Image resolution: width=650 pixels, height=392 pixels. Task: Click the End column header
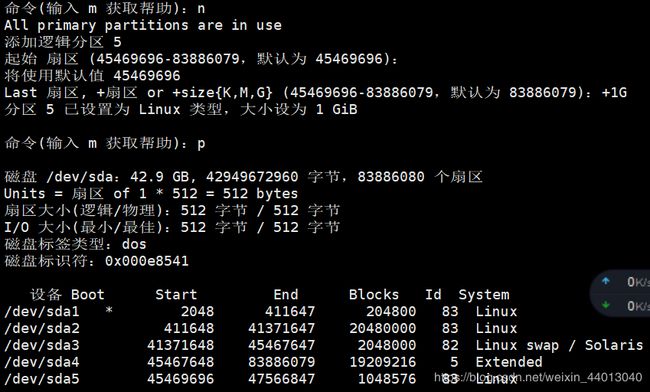pyautogui.click(x=286, y=295)
